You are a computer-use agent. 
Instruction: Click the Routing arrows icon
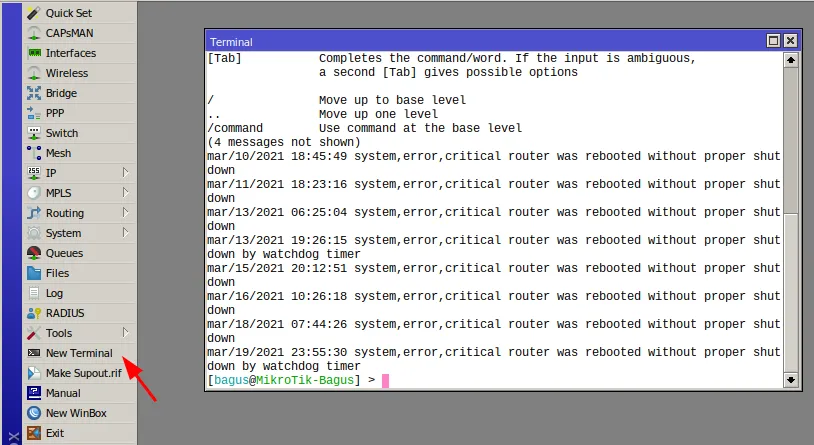tap(34, 213)
